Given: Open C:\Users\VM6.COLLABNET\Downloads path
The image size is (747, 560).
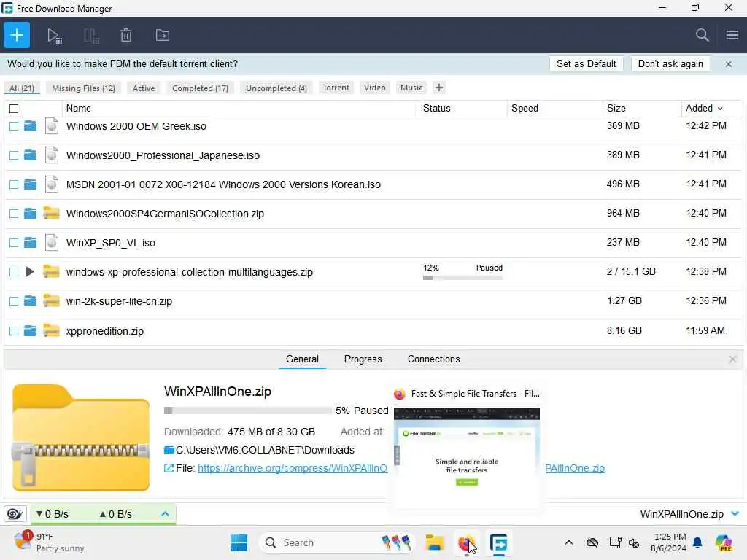Looking at the screenshot, I should tap(265, 450).
